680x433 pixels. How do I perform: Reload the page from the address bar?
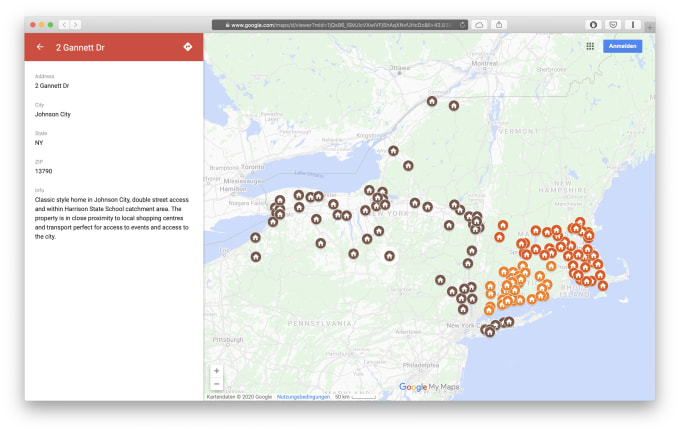click(x=463, y=24)
